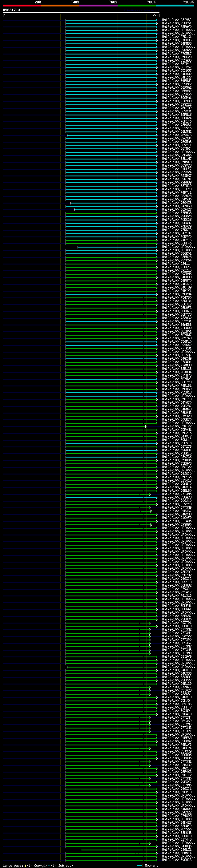The width and height of the screenshot is (197, 868).
Task: Select the UniRef100_Q9SPX2 label
Action: pyautogui.click(x=177, y=84)
